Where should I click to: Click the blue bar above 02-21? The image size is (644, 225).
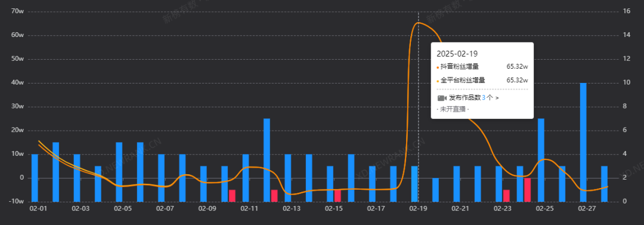point(457,184)
